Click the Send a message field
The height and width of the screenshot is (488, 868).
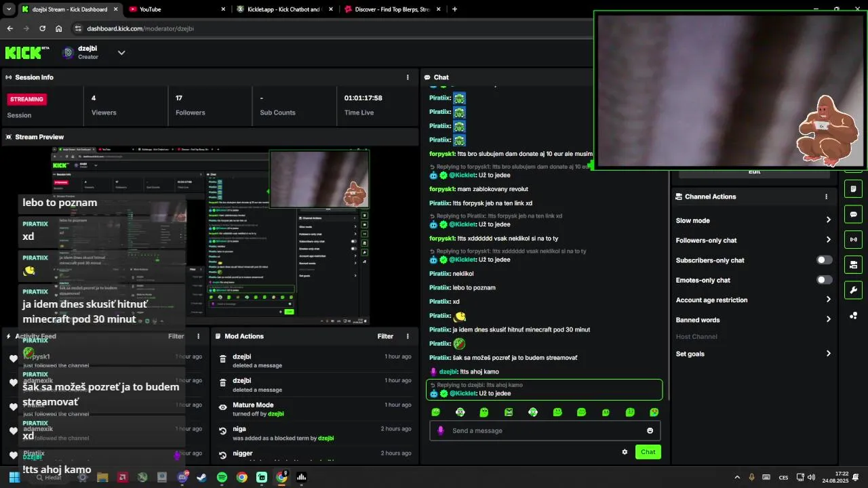pos(545,430)
